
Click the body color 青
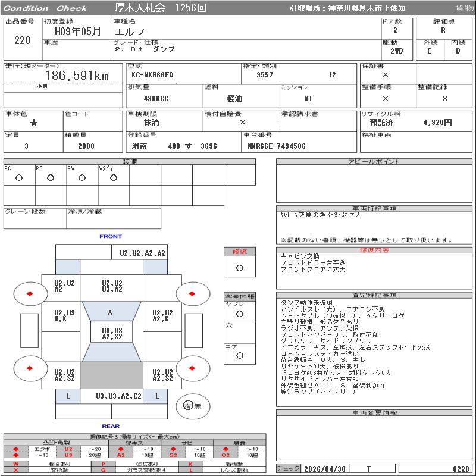pos(34,123)
